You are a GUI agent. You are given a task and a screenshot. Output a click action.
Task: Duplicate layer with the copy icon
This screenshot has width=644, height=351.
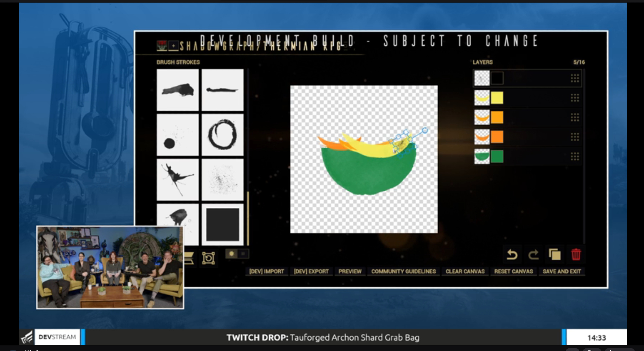click(x=554, y=255)
